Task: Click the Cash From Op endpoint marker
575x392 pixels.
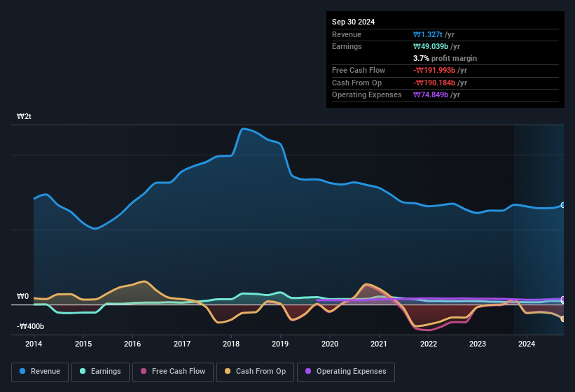Action: (x=563, y=319)
